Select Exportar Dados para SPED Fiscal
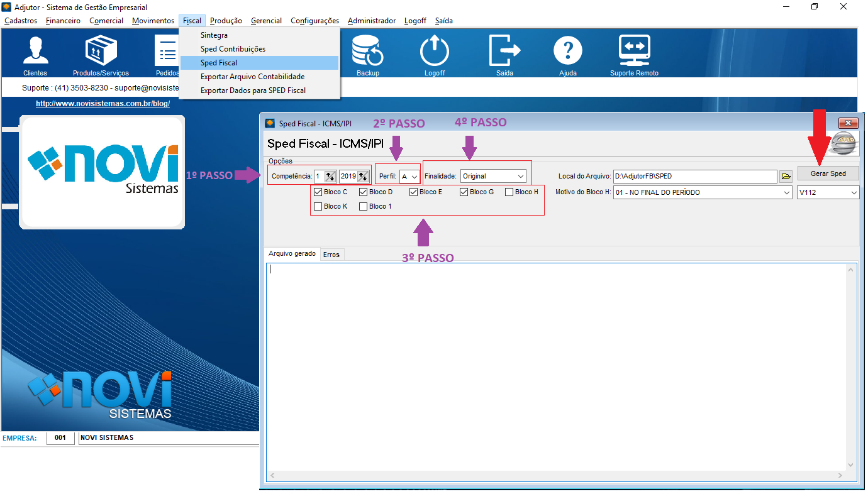Image resolution: width=868 pixels, height=494 pixels. coord(259,91)
